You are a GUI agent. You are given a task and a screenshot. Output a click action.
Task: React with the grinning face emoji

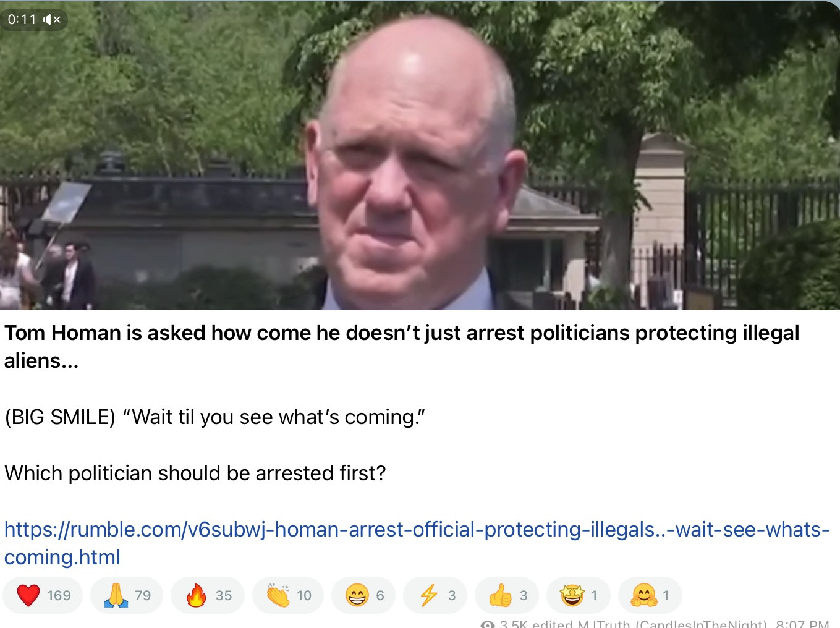pos(357,595)
